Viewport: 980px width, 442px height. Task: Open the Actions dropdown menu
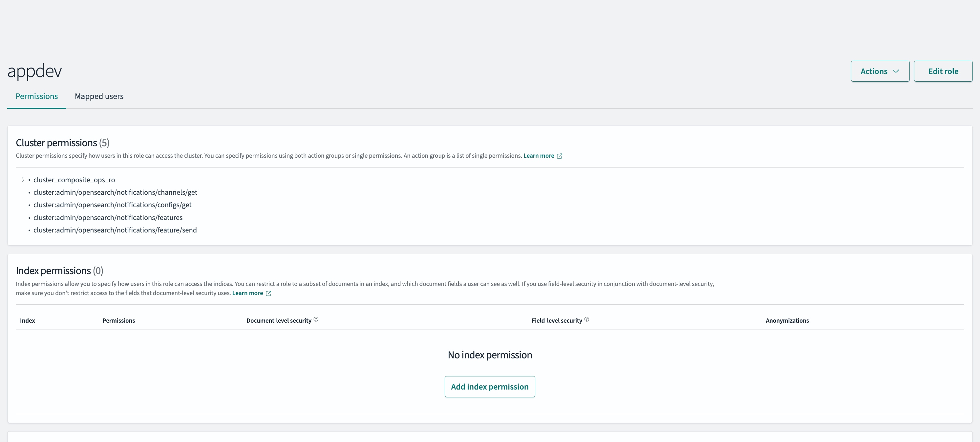(880, 71)
